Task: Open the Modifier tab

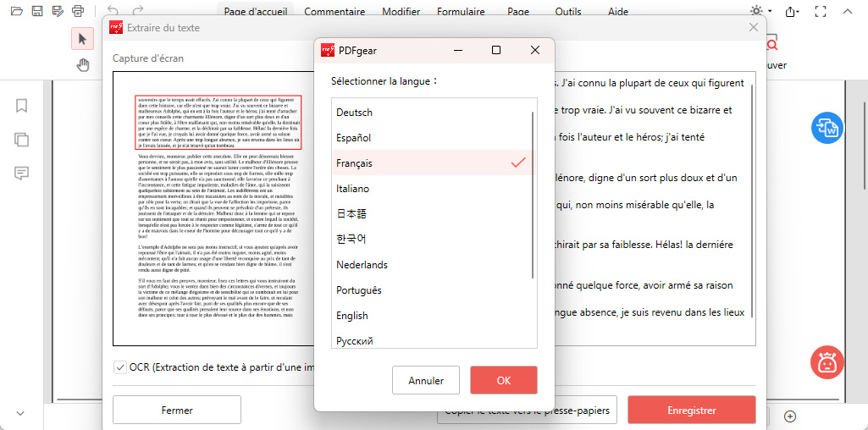Action: [x=401, y=12]
